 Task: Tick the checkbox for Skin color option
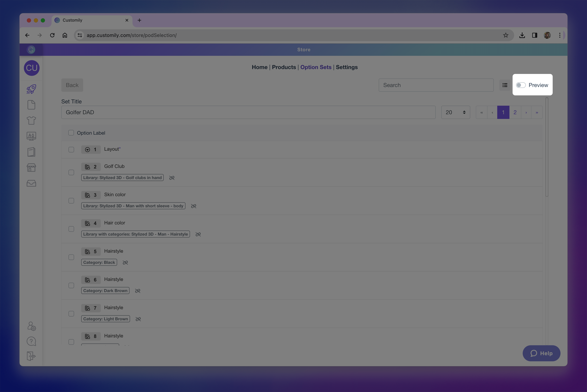71,201
